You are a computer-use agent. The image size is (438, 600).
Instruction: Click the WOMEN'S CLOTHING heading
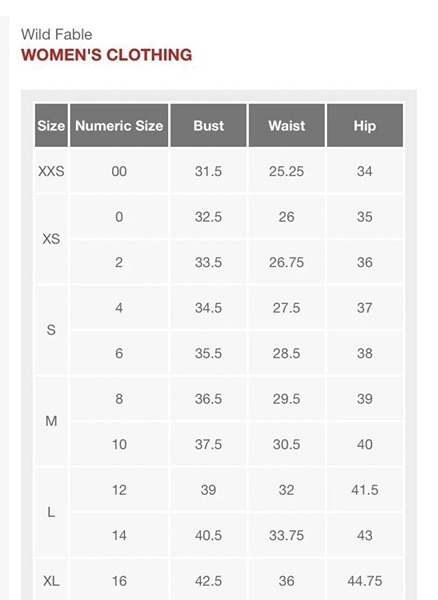107,55
